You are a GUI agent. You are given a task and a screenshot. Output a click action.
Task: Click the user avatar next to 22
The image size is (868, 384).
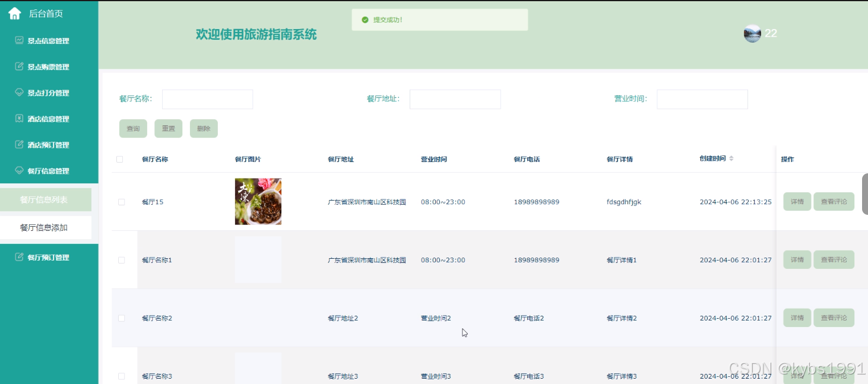point(752,33)
